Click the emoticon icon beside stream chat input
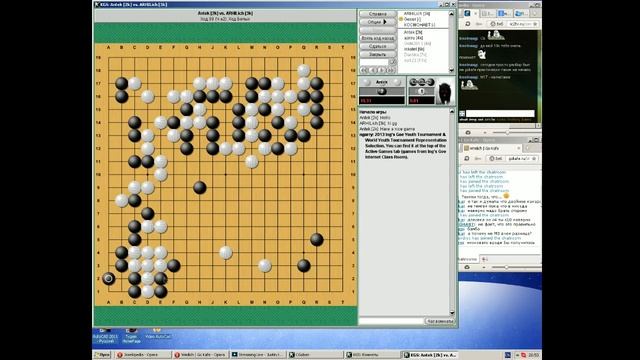 462,113
